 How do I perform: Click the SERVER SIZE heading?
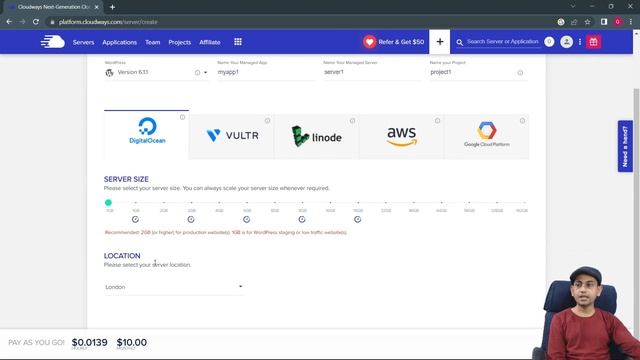[126, 179]
